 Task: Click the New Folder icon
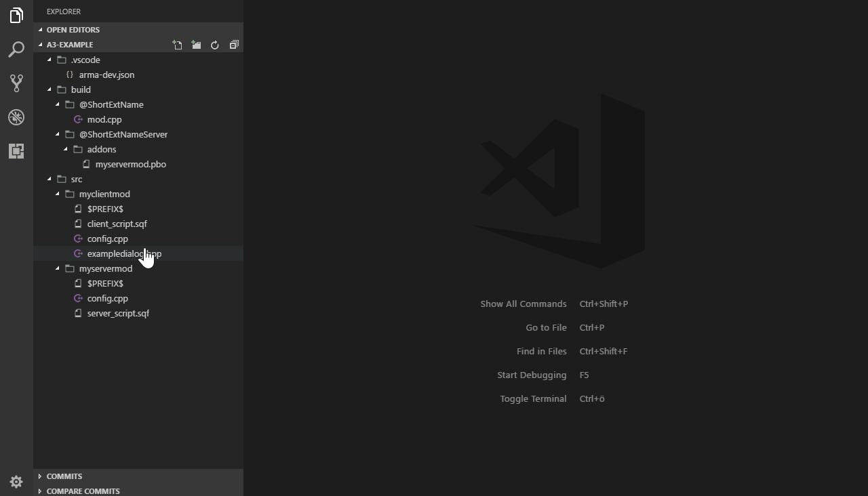pos(197,45)
